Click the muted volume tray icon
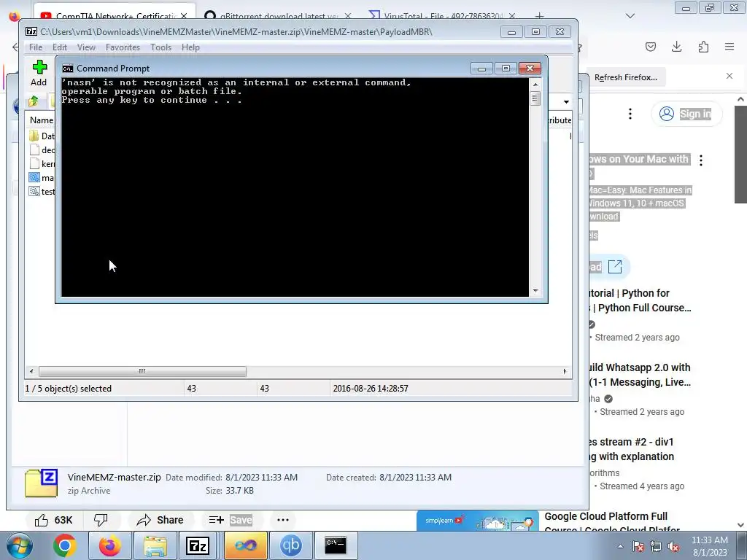747x560 pixels. click(x=673, y=547)
